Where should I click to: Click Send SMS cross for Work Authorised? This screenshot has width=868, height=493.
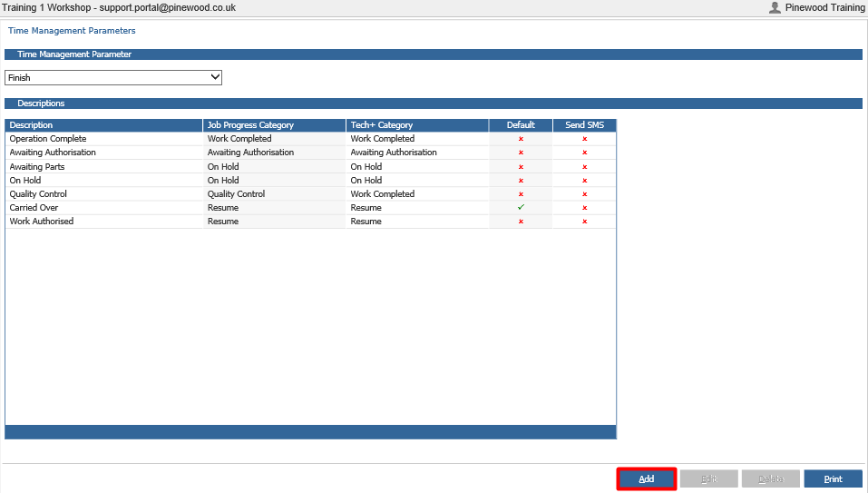(x=585, y=222)
